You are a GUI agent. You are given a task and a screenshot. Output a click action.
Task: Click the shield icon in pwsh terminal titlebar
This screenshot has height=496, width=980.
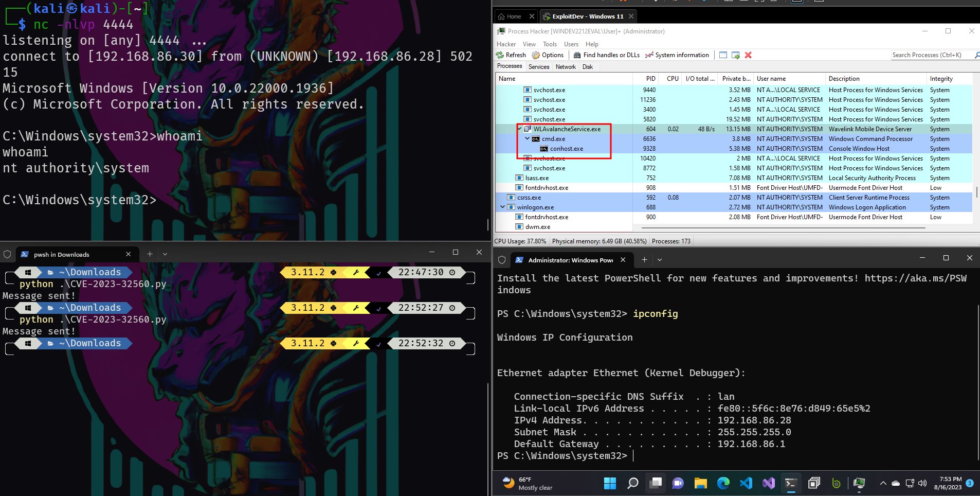pos(7,254)
